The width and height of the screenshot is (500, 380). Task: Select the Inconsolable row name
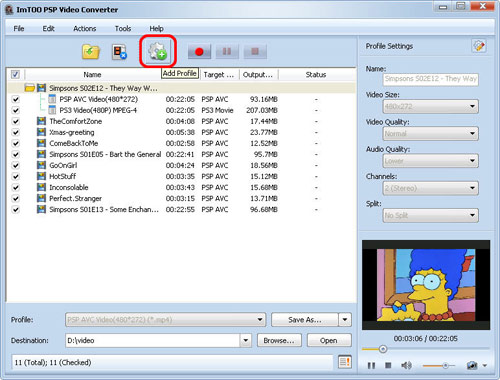(69, 187)
